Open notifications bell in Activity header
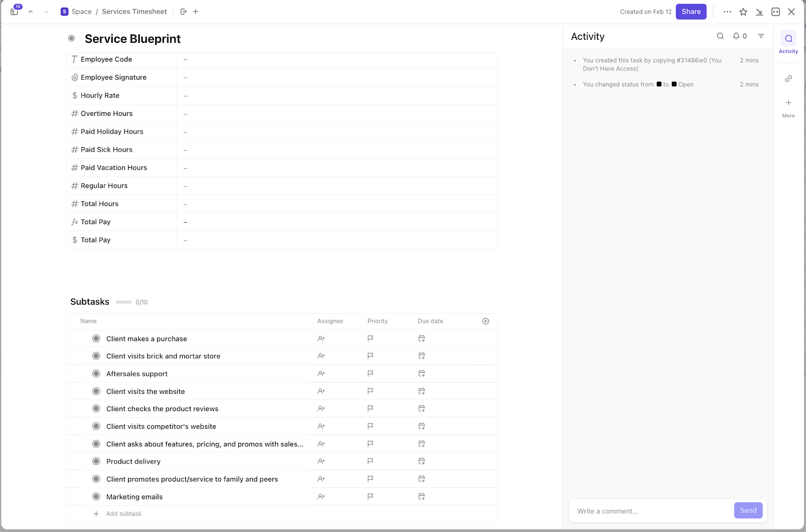This screenshot has height=532, width=806. (x=736, y=36)
